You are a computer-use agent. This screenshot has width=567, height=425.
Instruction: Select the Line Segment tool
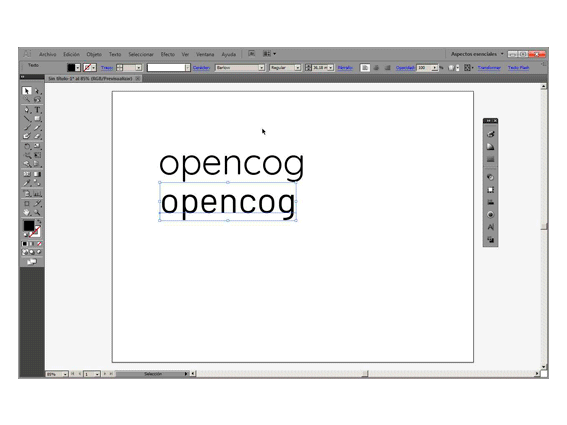27,119
